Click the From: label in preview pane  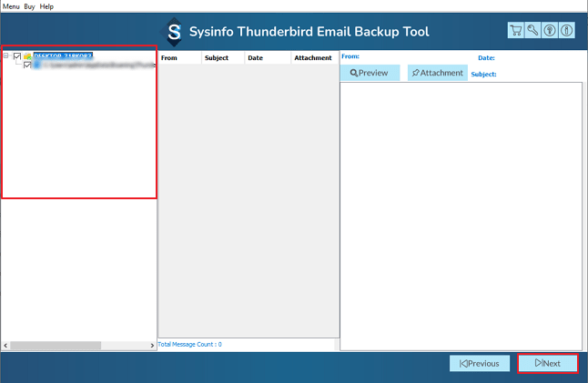pos(350,56)
